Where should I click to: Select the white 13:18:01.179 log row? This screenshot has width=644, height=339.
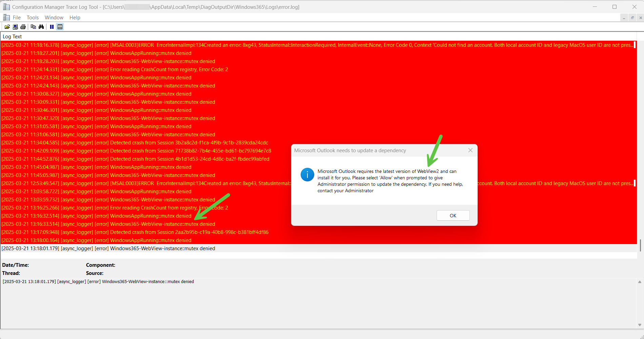tap(319, 248)
